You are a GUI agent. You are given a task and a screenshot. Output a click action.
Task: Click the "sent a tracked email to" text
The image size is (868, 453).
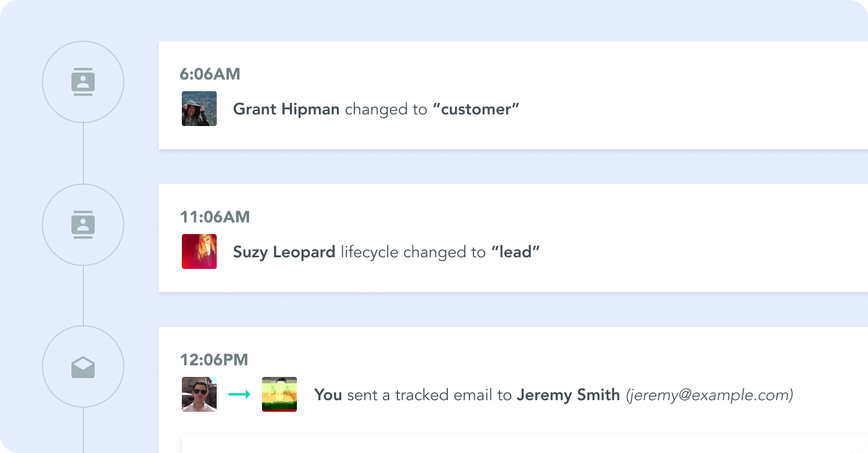(x=429, y=395)
